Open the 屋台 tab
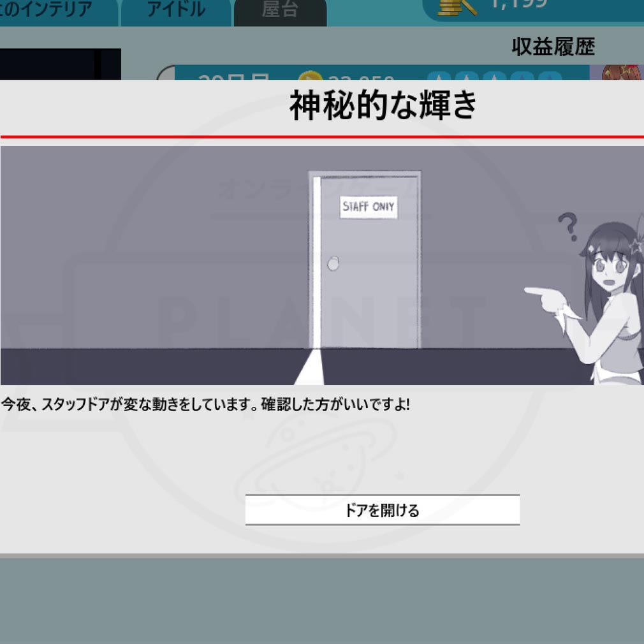The width and height of the screenshot is (644, 644). tap(280, 11)
